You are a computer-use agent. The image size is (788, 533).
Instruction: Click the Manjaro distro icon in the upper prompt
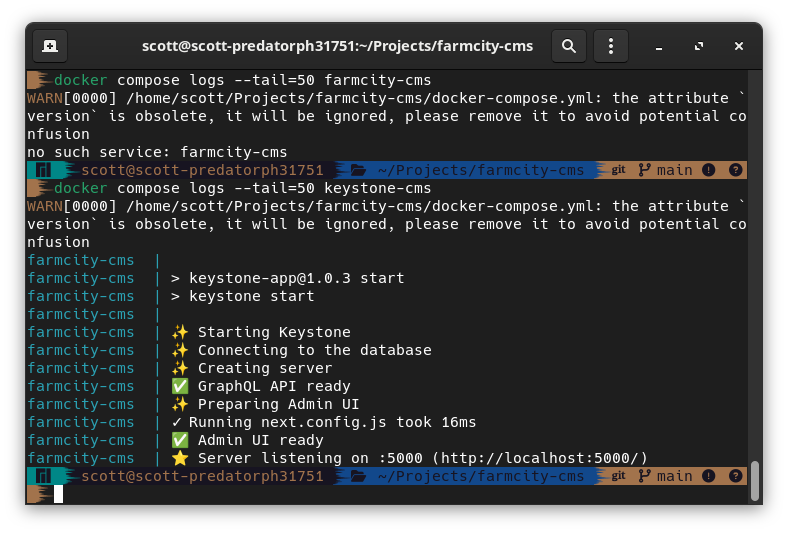(x=44, y=170)
